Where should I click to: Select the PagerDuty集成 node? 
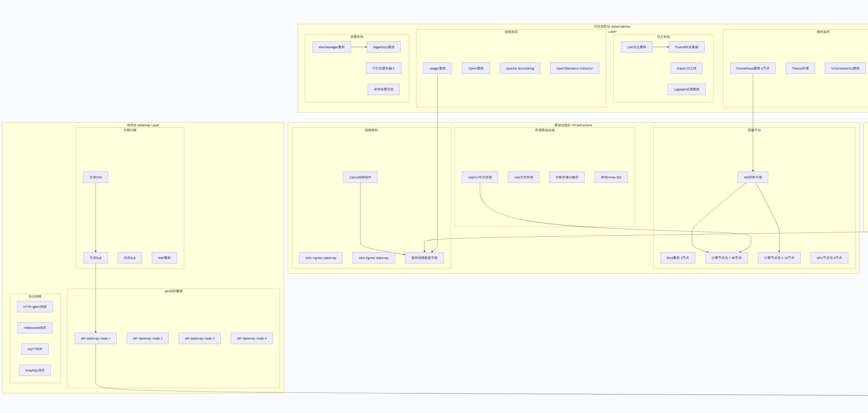pos(384,47)
